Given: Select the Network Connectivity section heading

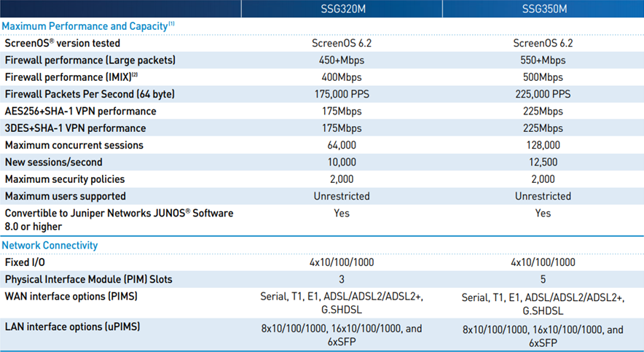Looking at the screenshot, I should [50, 245].
